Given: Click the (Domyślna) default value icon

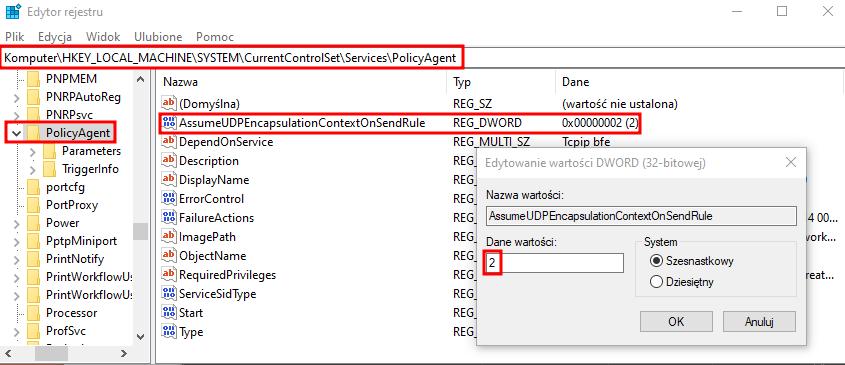Looking at the screenshot, I should coord(169,104).
